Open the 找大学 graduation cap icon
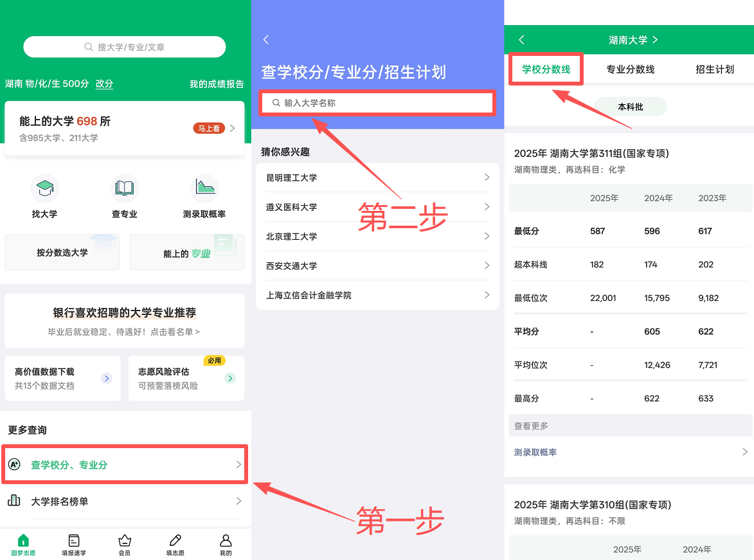 click(44, 188)
